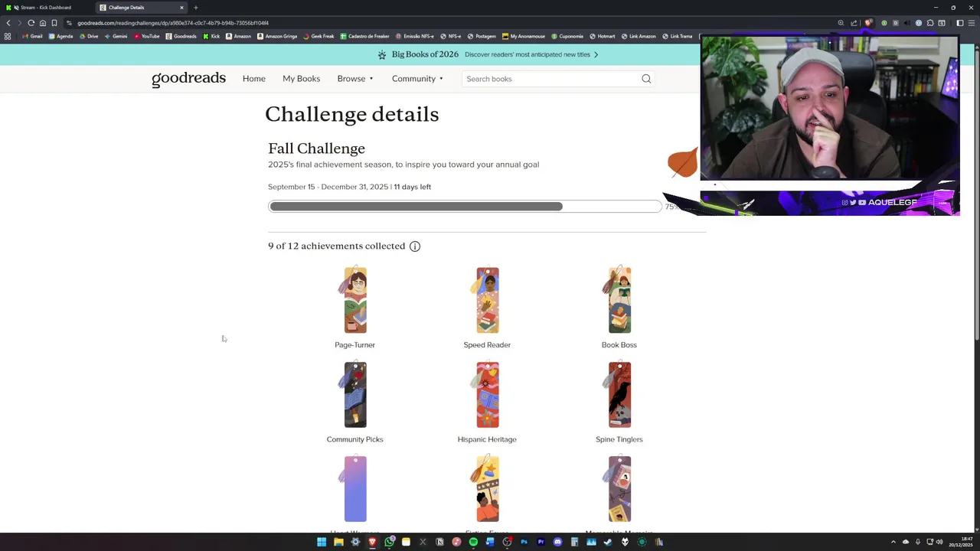
Task: Open the Hispanic Heritage bookmark achievement
Action: tap(487, 394)
